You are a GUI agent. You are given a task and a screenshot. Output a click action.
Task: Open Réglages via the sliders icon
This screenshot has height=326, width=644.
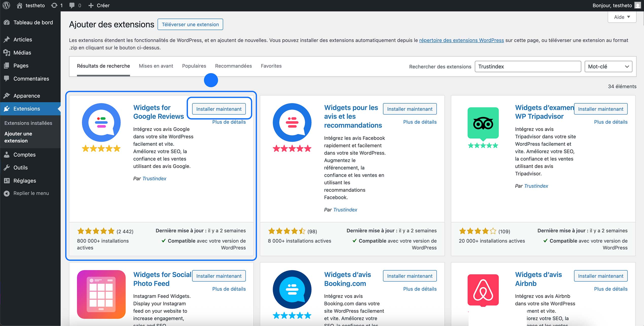tap(7, 181)
